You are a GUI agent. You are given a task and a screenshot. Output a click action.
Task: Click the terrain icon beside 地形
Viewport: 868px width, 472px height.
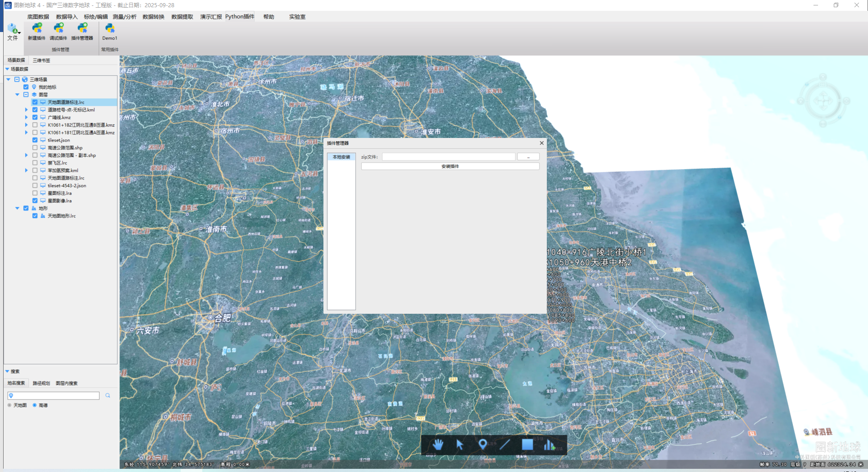pos(34,208)
